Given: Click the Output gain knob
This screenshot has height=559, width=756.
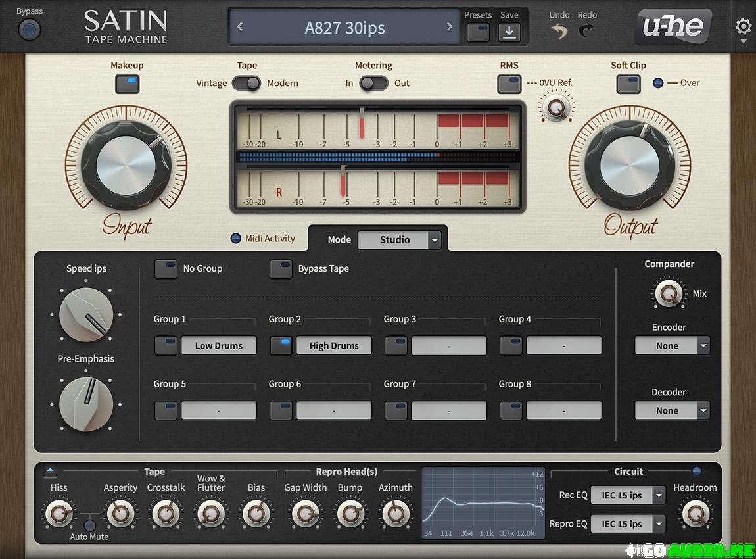Looking at the screenshot, I should pos(630,166).
